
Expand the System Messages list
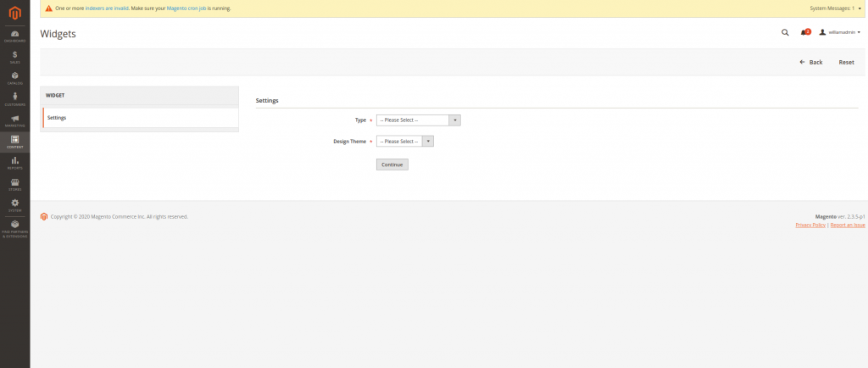click(x=836, y=8)
